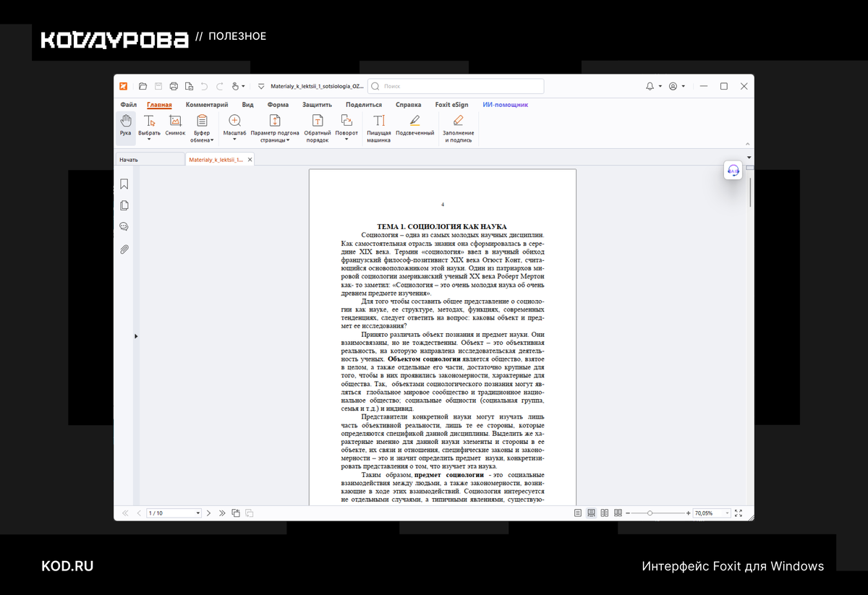Click the Снимок snapshot tool

coord(175,126)
